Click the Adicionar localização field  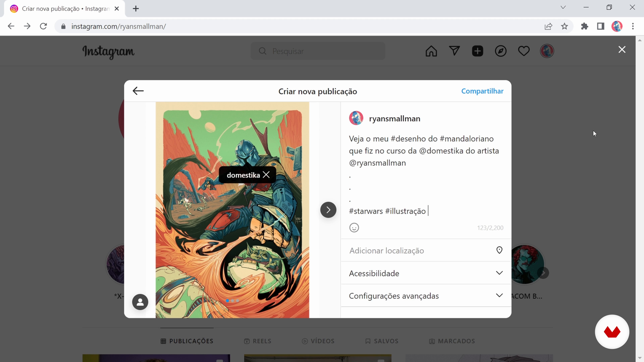[426, 250]
